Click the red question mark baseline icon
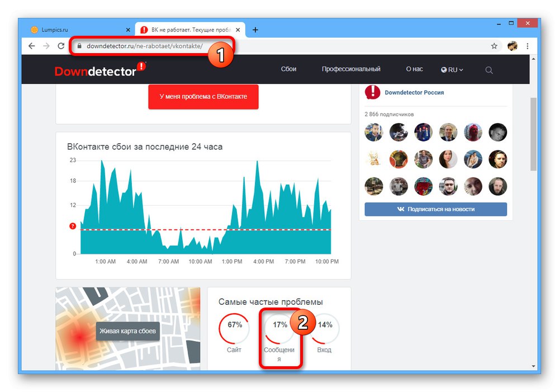Screen dimensions: 559x392 click(x=73, y=226)
